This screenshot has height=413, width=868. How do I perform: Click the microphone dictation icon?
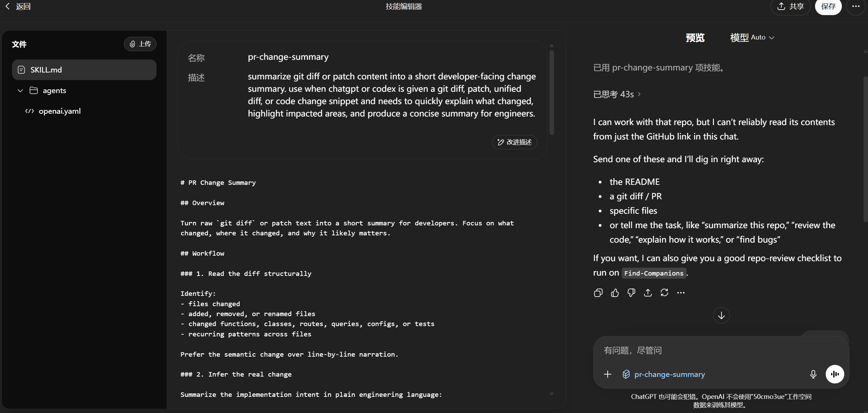(x=813, y=374)
